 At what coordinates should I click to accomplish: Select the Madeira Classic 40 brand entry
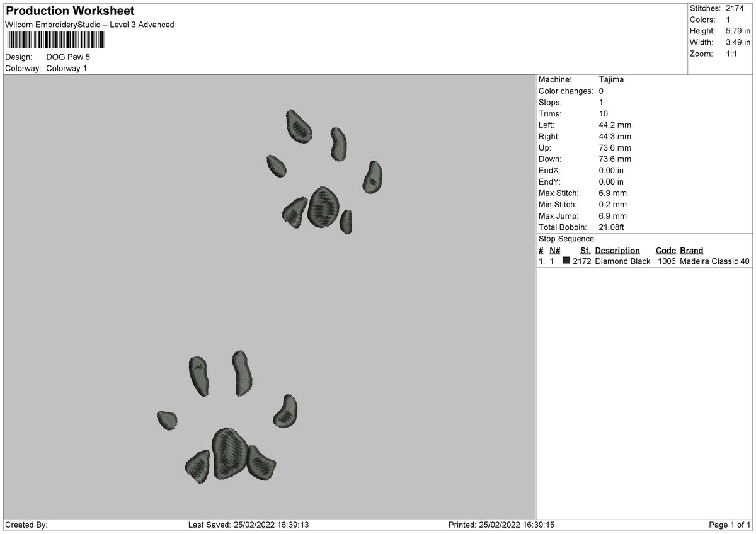[714, 261]
